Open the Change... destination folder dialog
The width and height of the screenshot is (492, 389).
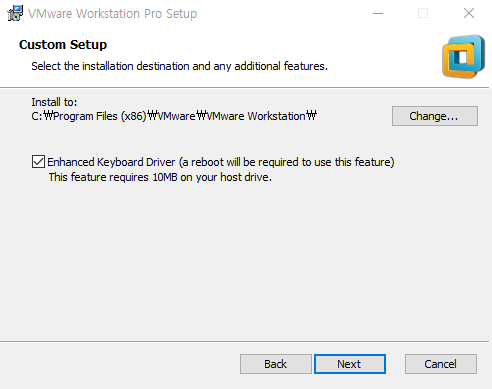pyautogui.click(x=435, y=116)
